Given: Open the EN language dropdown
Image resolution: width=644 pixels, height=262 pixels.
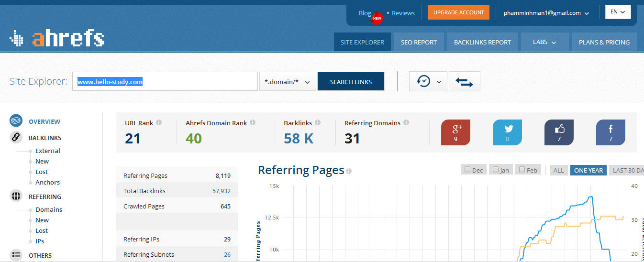Looking at the screenshot, I should click(618, 12).
